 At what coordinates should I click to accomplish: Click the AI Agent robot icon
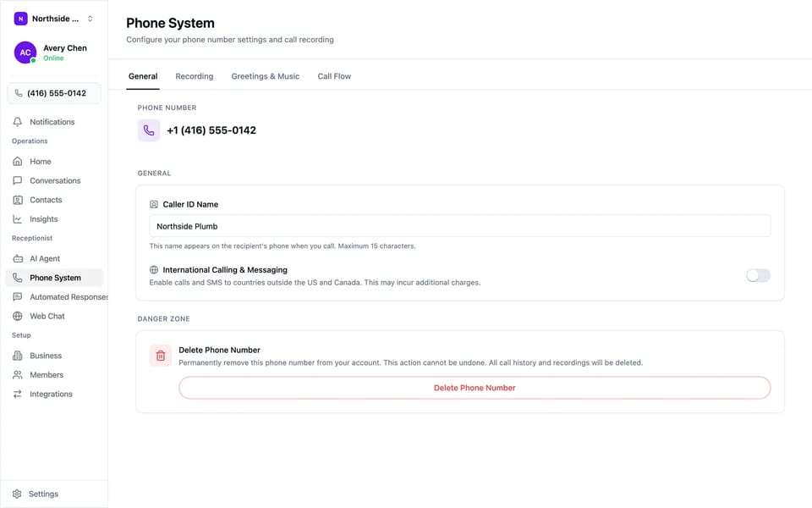point(18,258)
